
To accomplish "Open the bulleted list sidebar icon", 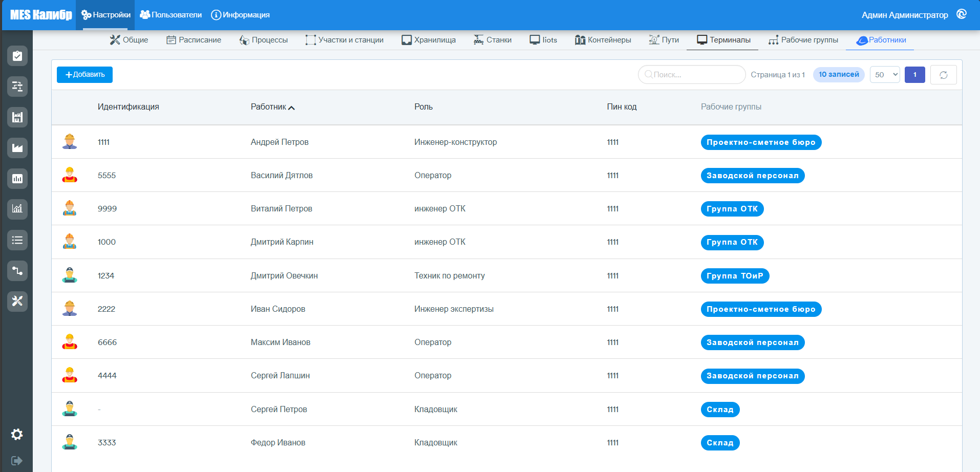I will [17, 240].
